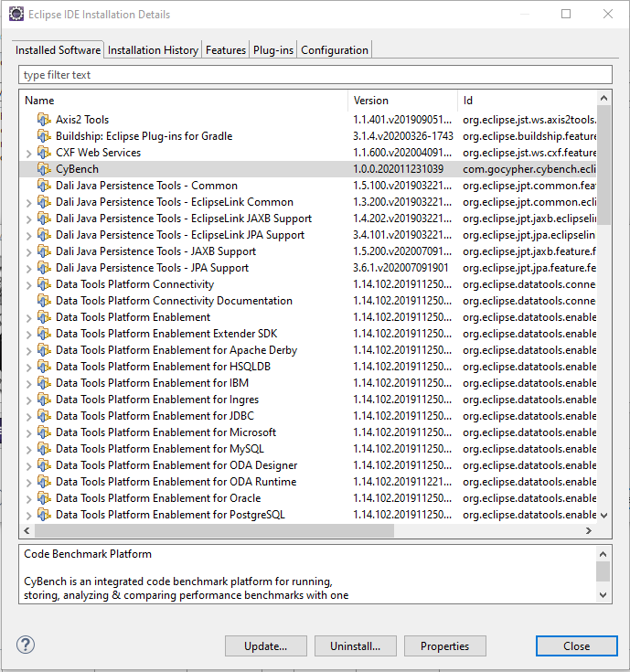Click the Enablement for Apache Derby icon
This screenshot has width=630, height=672.
point(44,350)
